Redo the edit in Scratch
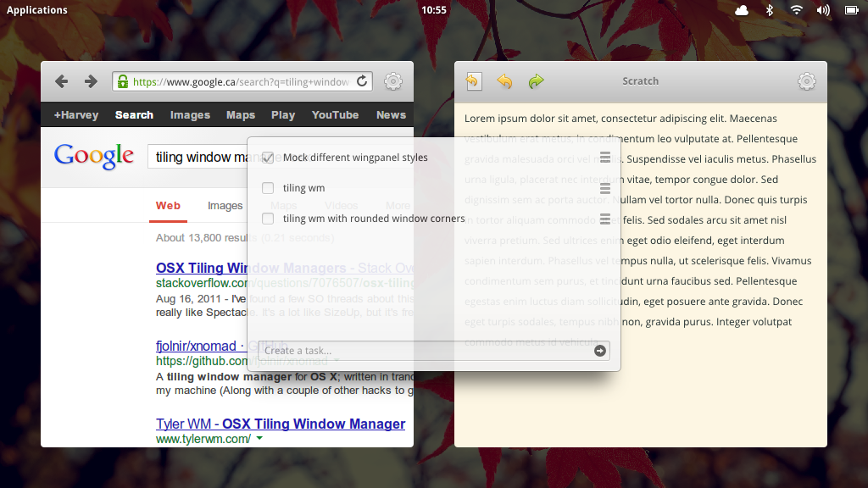 (536, 81)
